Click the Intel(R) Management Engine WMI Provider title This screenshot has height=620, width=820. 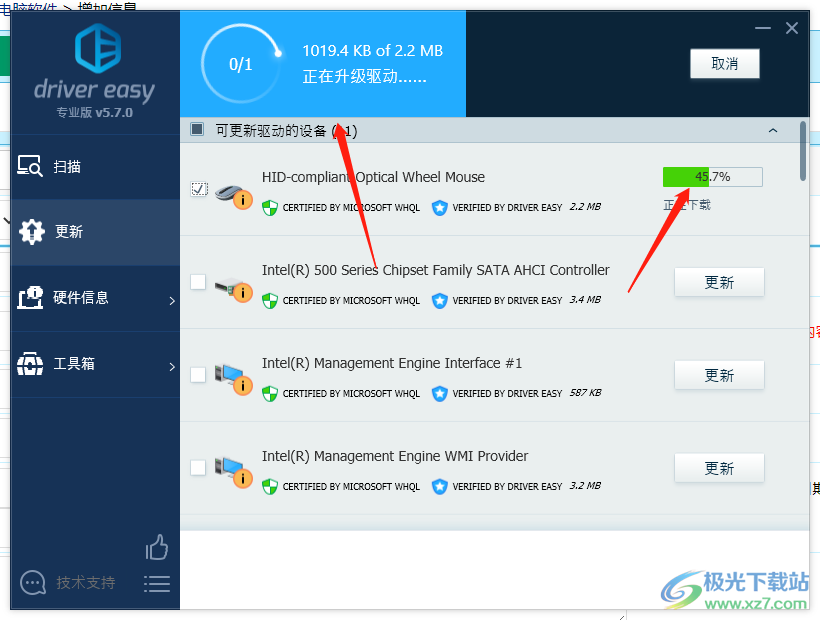coord(395,456)
